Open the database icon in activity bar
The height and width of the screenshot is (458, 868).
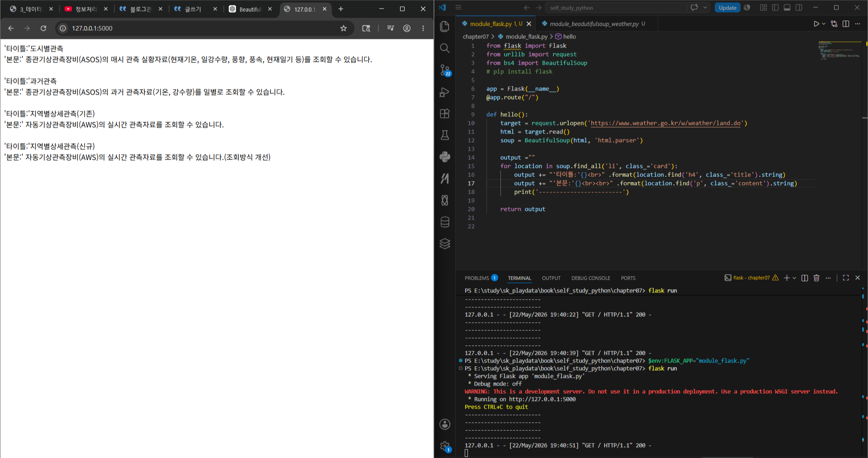click(445, 222)
